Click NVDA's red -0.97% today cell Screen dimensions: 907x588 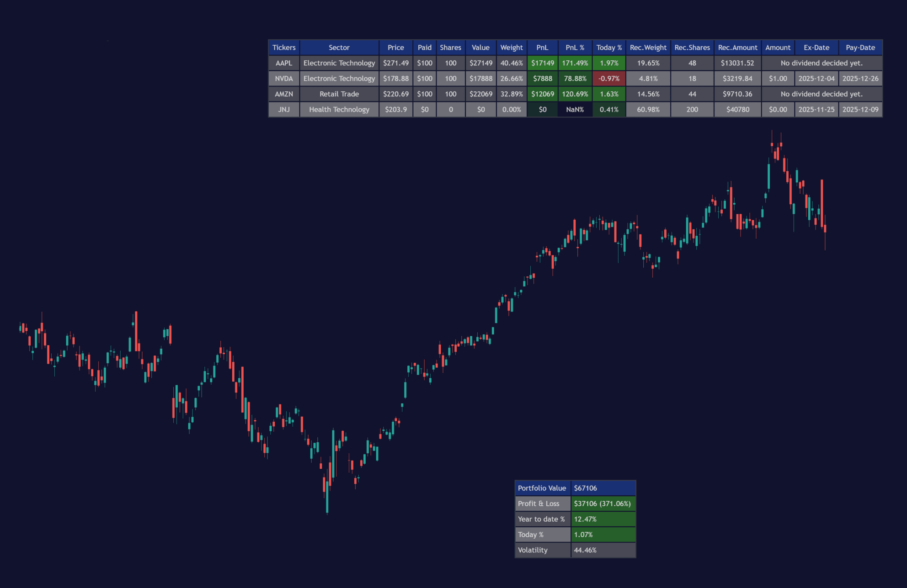click(x=609, y=79)
